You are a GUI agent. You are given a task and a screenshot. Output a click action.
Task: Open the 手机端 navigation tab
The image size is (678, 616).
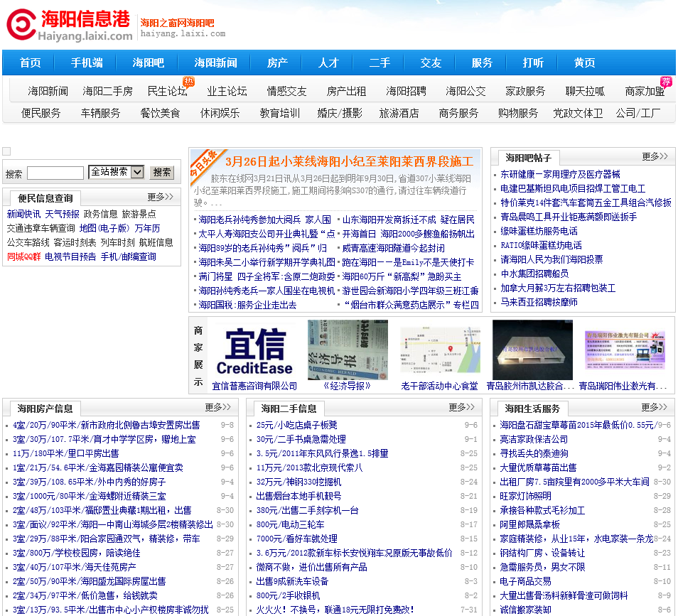click(87, 63)
